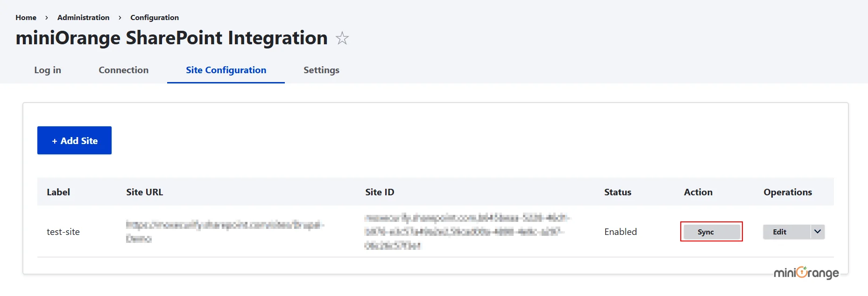Click the Enabled status of test-site
Viewport: 868px width, 296px height.
click(x=620, y=232)
